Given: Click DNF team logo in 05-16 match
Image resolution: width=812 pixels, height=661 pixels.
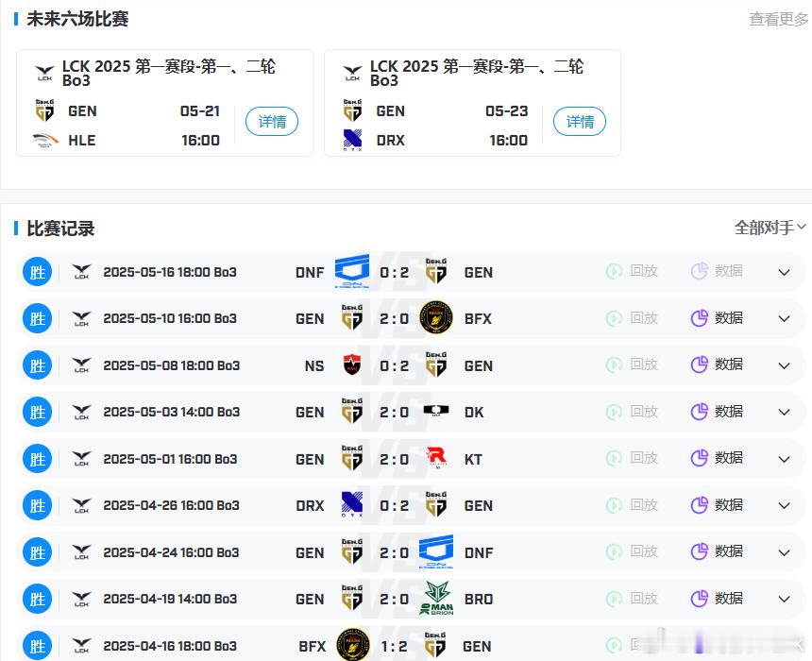Looking at the screenshot, I should (x=352, y=271).
